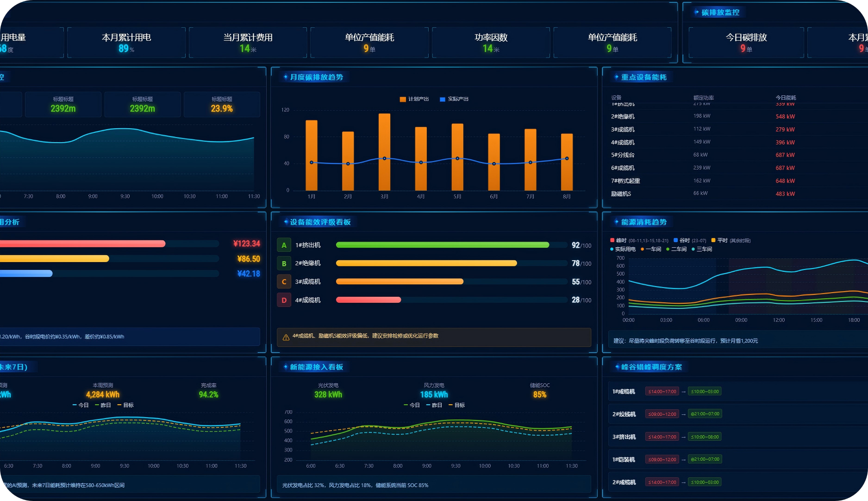This screenshot has height=501, width=868.
Task: Click the diamond icon beside 碳排放监控
Action: (697, 12)
